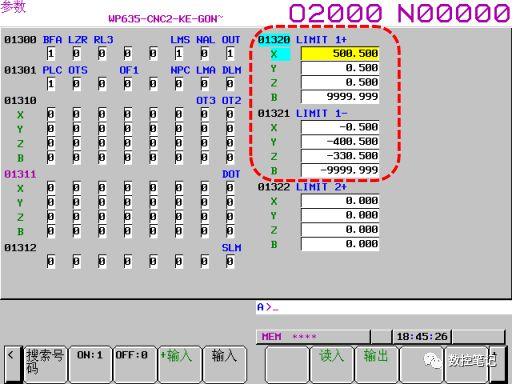513x384 pixels.
Task: Select the Y value field under 01320
Action: 340,68
